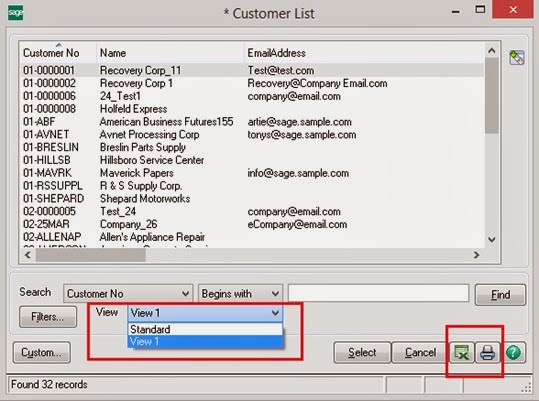Click Found 32 records status text
Image resolution: width=539 pixels, height=401 pixels.
pos(49,385)
